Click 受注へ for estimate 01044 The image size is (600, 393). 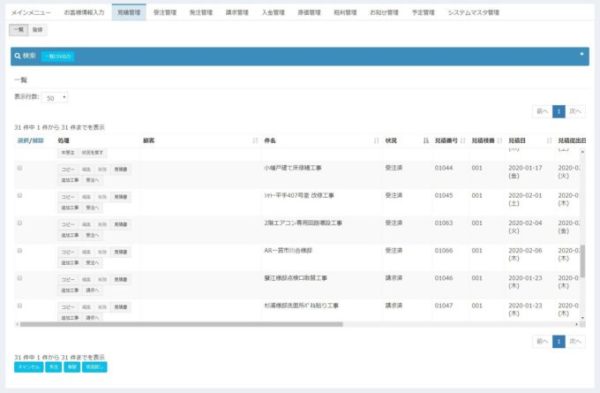point(92,180)
